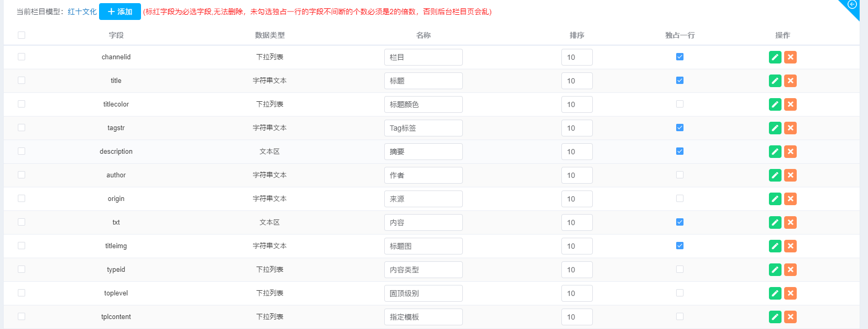Remove the tagstr field
The height and width of the screenshot is (329, 868).
tap(790, 128)
